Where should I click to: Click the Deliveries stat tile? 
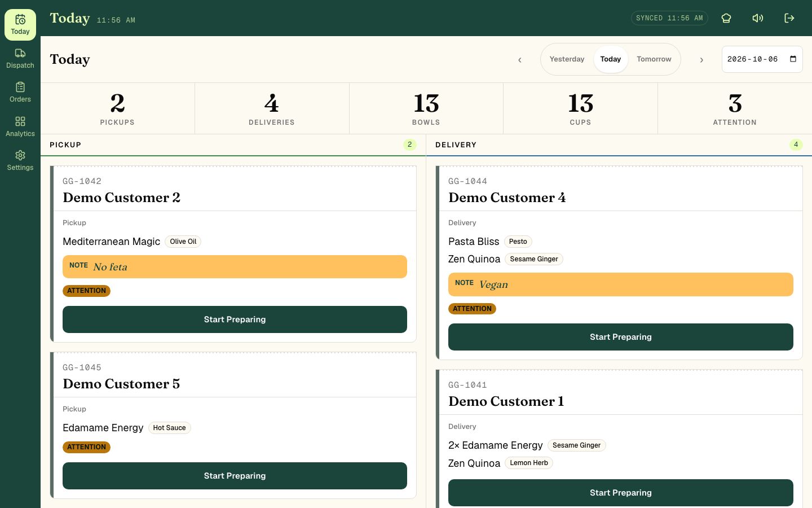click(x=272, y=108)
